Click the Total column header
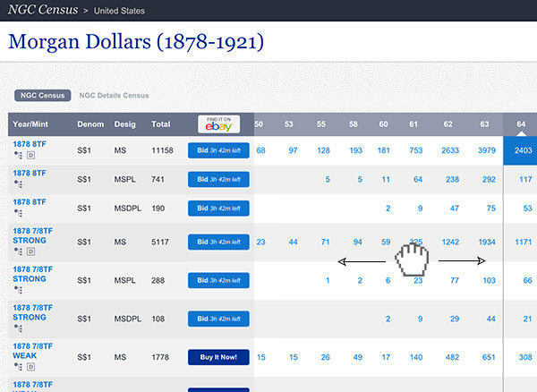Screen dimensions: 537x392 161,124
